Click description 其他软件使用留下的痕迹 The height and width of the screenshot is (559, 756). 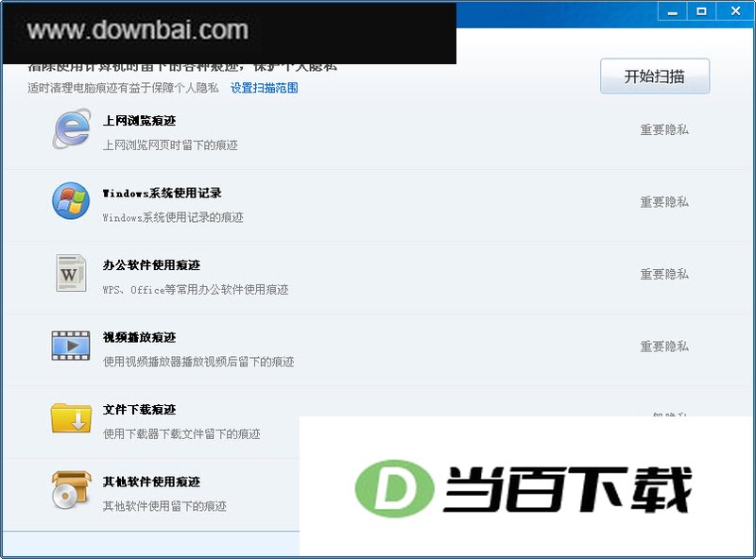pos(164,506)
